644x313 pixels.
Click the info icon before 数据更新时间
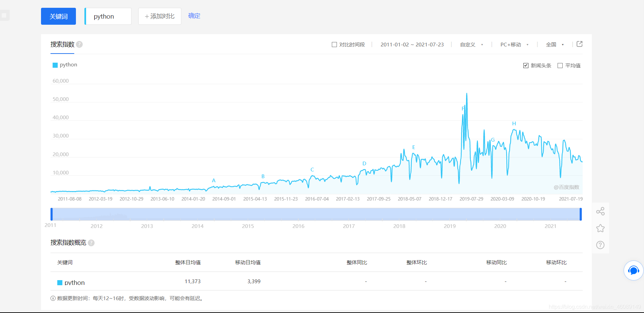tap(53, 298)
